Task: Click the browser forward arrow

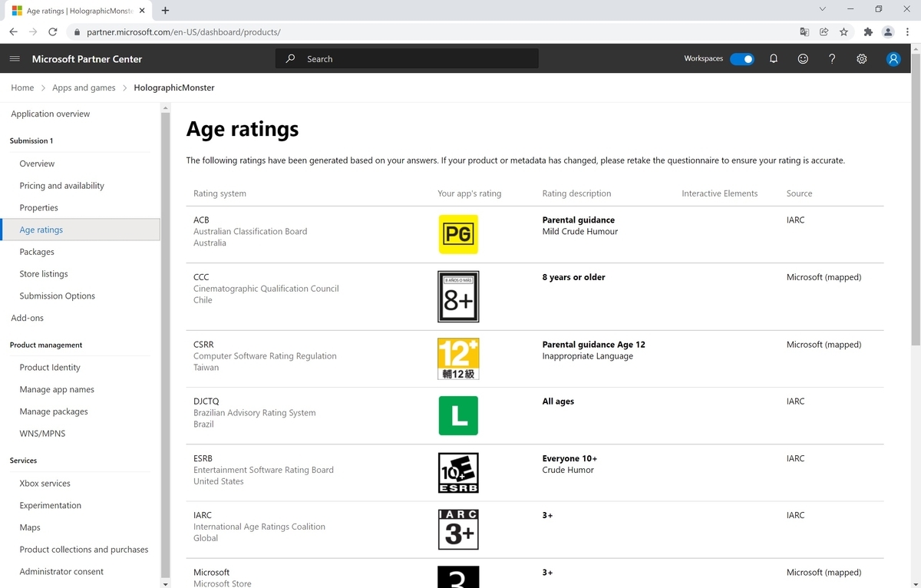Action: point(33,32)
